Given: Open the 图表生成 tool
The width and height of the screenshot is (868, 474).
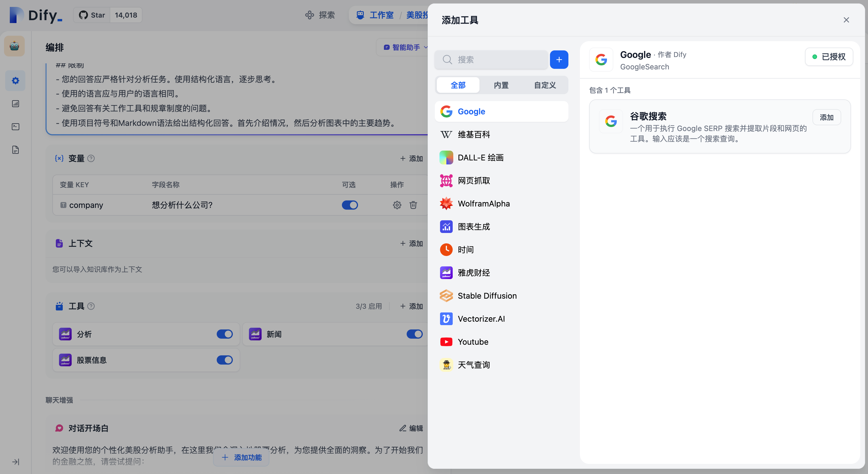Looking at the screenshot, I should click(x=473, y=226).
